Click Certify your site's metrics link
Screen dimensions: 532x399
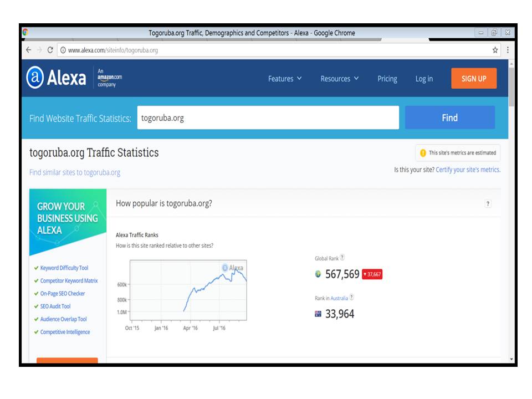tap(468, 170)
